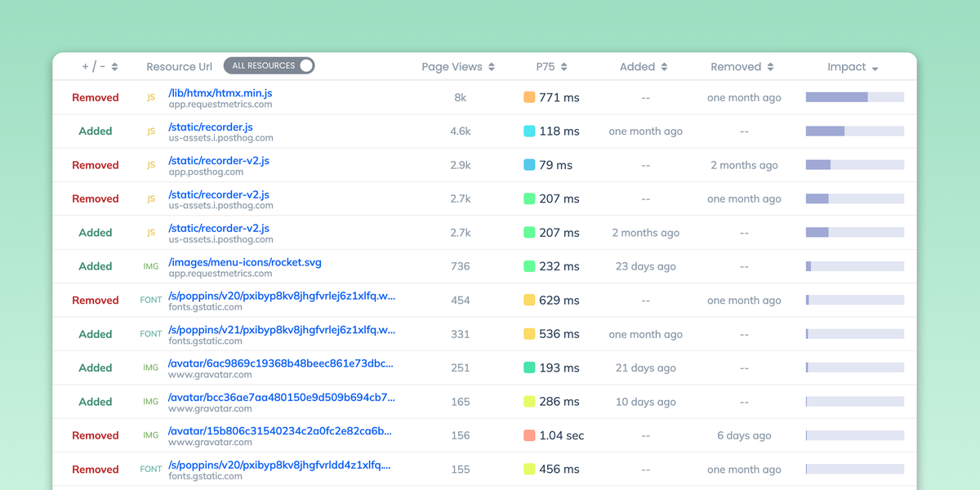The height and width of the screenshot is (490, 980).
Task: Toggle the All Resources switch
Action: click(269, 65)
